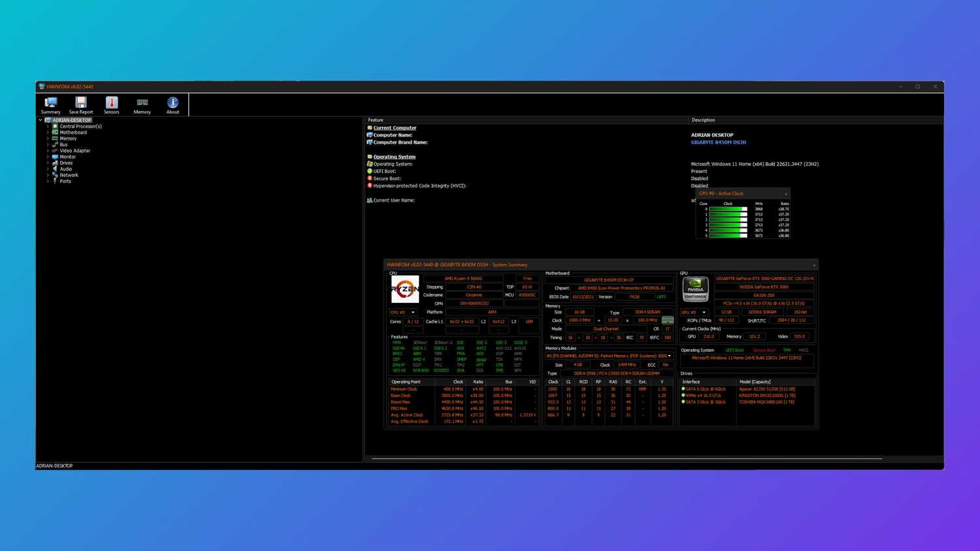Image resolution: width=980 pixels, height=551 pixels.
Task: Click the horizontal scrollbar in details pane
Action: coord(627,459)
